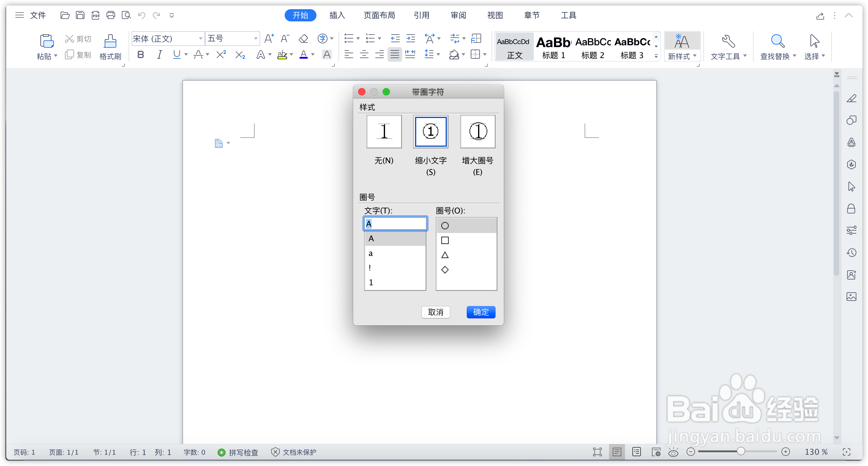Select the 增大圈号 enclosed style option

[x=477, y=132]
